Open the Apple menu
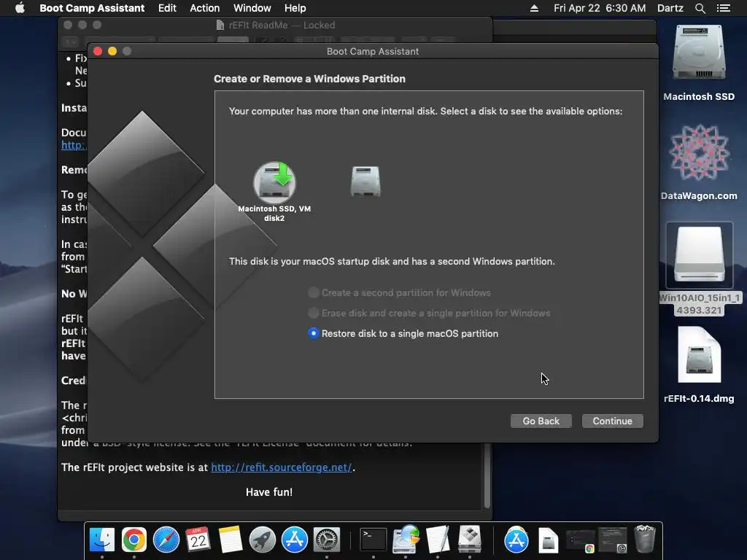 click(20, 8)
